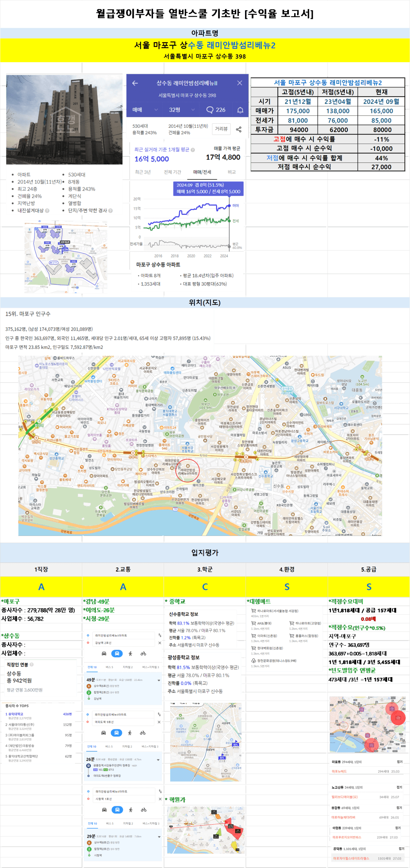Clear the 강남역 2호선 destination
Viewport: 410px width, 868px height.
[x=160, y=643]
